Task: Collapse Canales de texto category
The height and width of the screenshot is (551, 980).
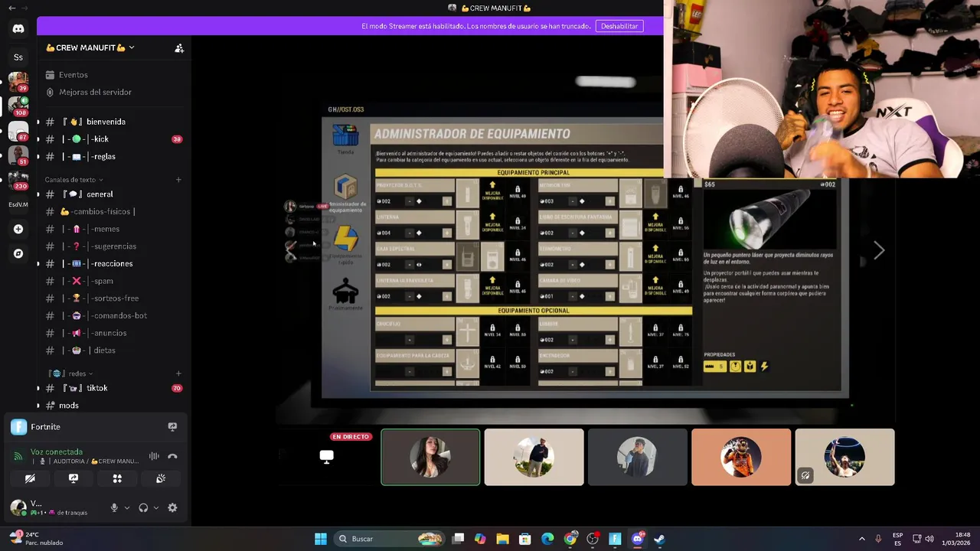Action: 73,180
